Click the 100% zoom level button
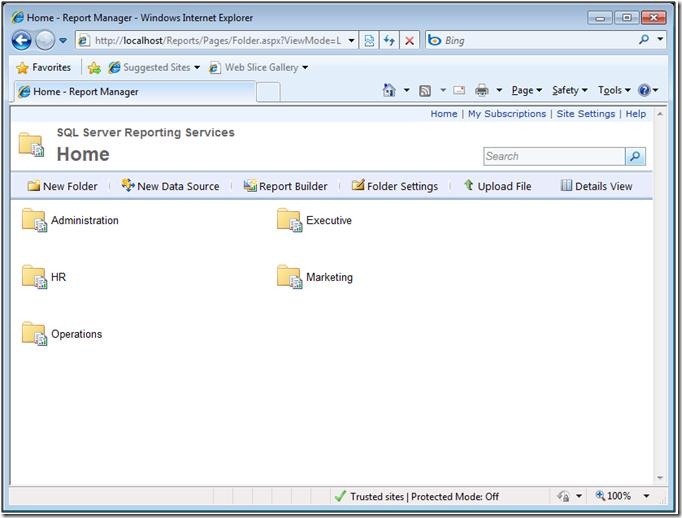The height and width of the screenshot is (518, 682). click(613, 496)
